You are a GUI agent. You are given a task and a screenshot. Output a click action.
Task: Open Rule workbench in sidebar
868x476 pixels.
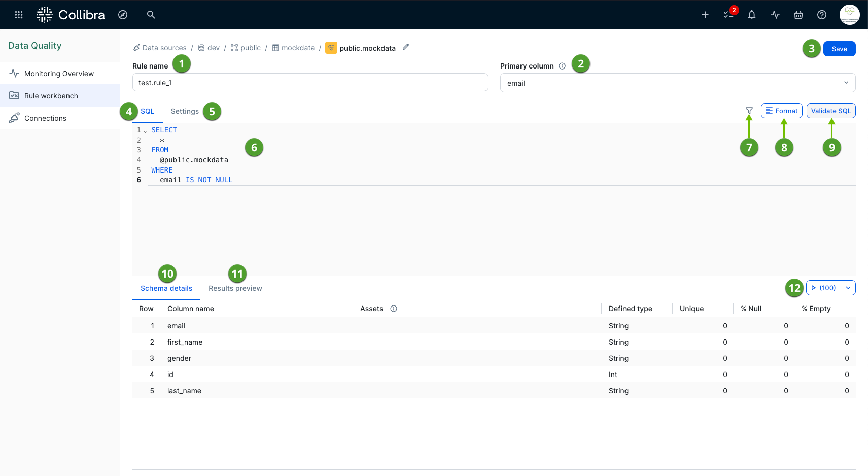(51, 95)
